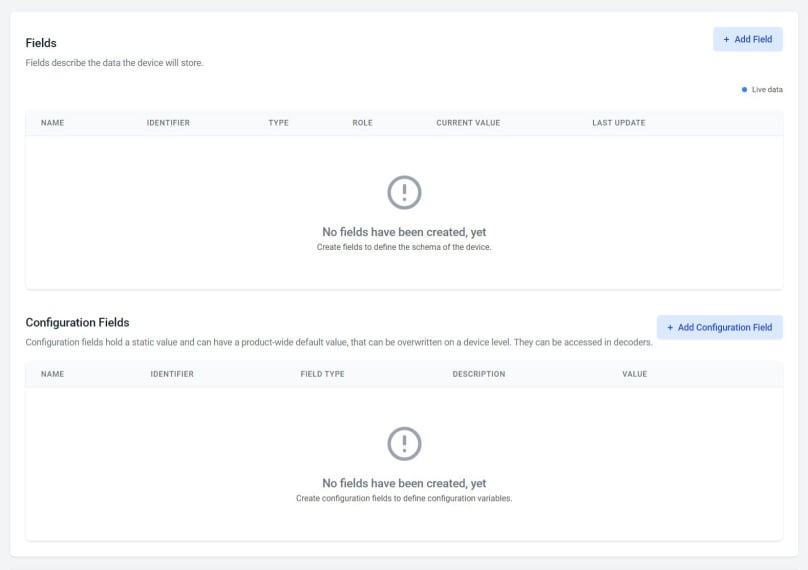Click the VALUE column header
This screenshot has width=808, height=570.
click(634, 374)
